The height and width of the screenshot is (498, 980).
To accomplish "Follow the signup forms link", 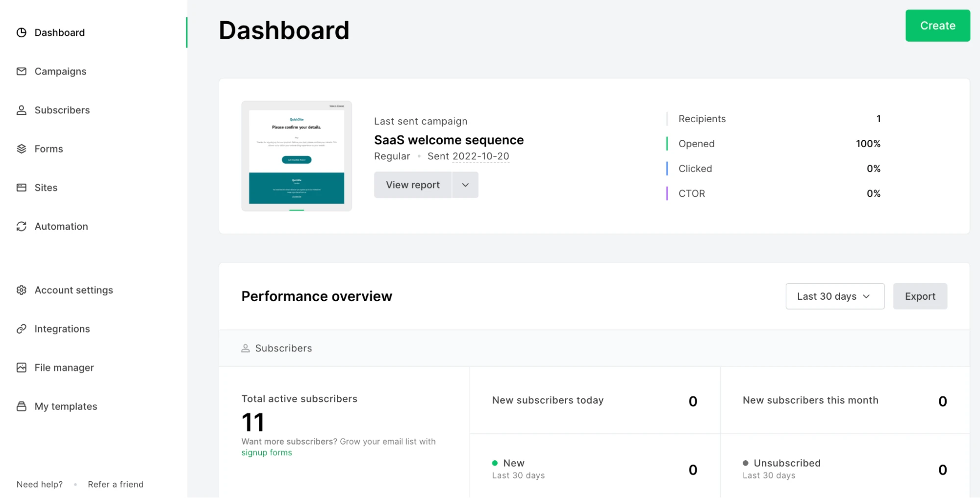I will 266,452.
